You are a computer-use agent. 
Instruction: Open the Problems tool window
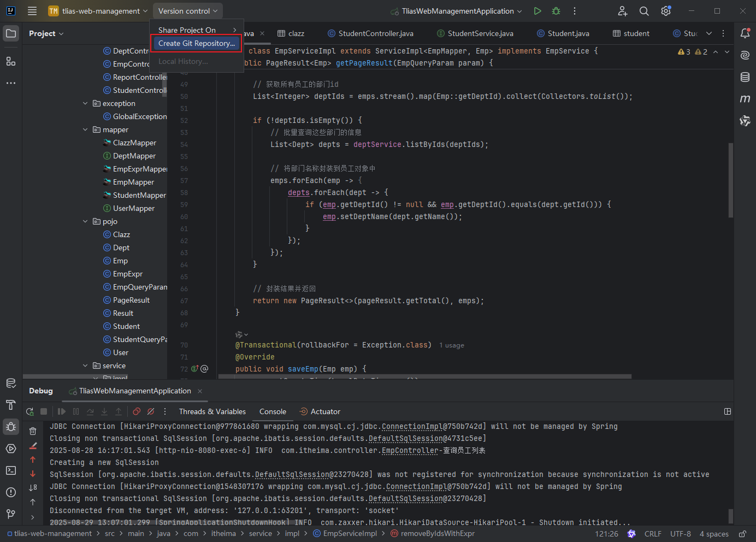coord(11,492)
